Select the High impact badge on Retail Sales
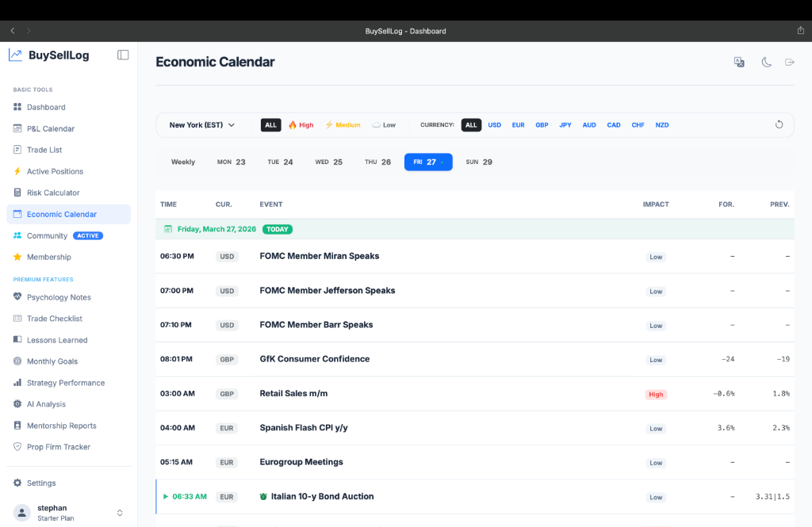812x527 pixels. click(x=656, y=393)
